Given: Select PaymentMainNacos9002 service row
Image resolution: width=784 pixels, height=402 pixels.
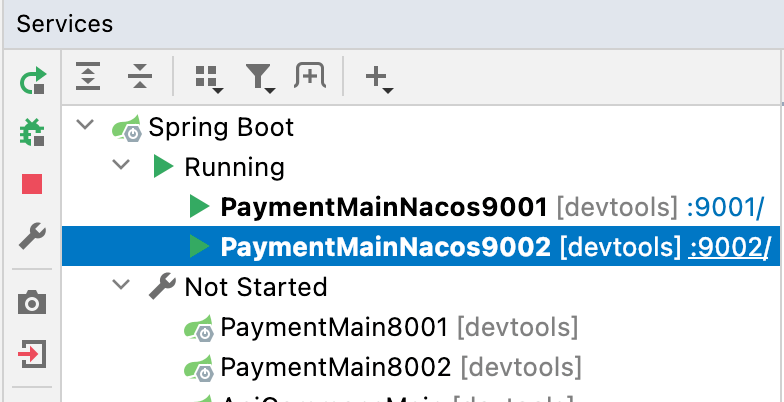Looking at the screenshot, I should (422, 246).
